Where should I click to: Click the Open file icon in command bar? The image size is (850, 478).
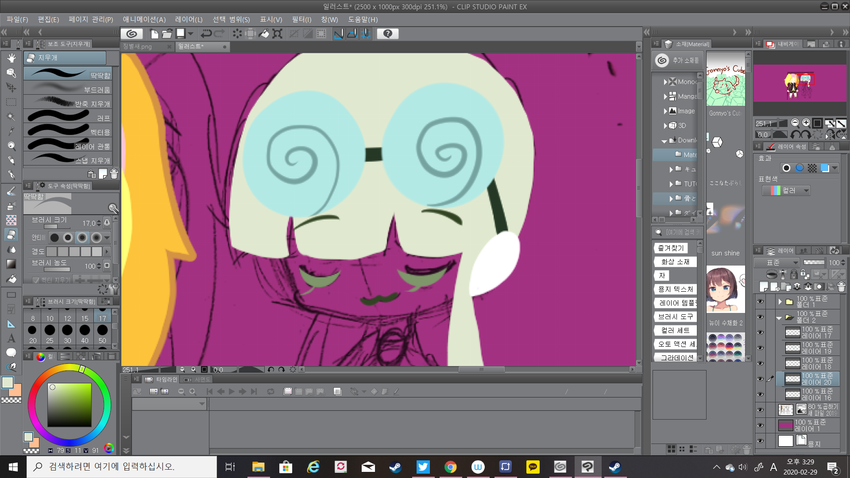click(x=167, y=34)
